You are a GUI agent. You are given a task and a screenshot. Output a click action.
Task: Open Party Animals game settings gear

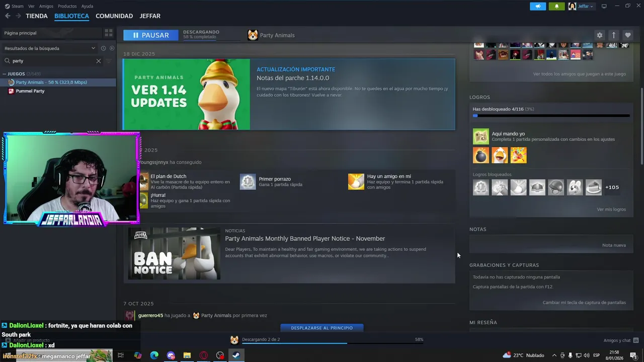[x=599, y=35]
